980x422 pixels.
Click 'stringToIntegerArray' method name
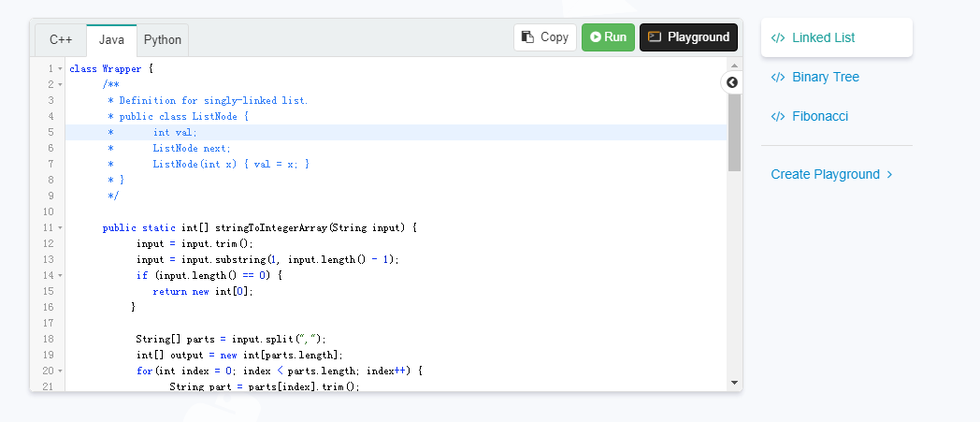271,228
